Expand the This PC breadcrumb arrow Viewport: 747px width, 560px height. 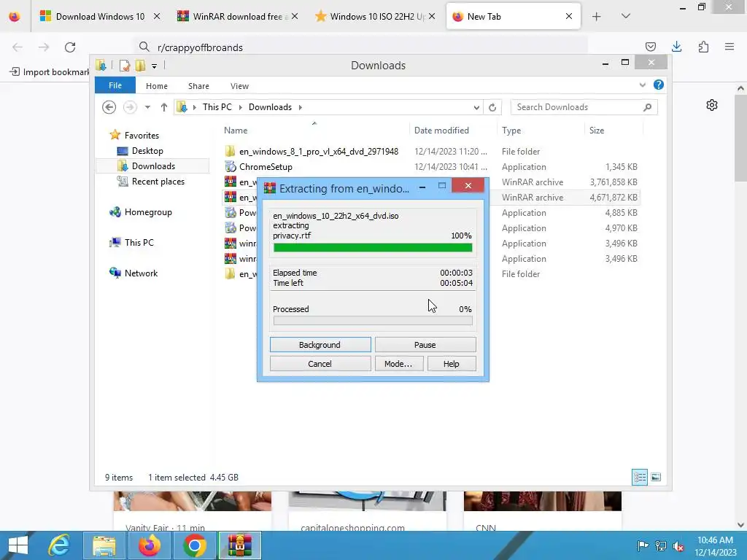click(x=240, y=107)
